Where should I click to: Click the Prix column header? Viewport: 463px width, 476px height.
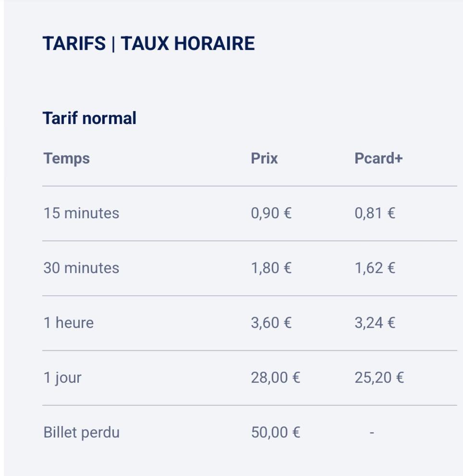[x=264, y=158]
